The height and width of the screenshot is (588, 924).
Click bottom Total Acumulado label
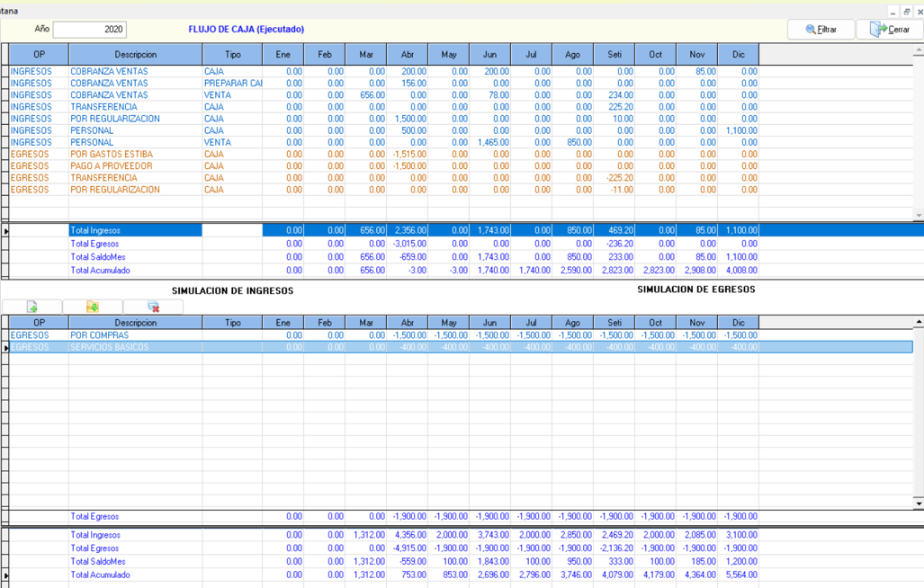(x=100, y=575)
